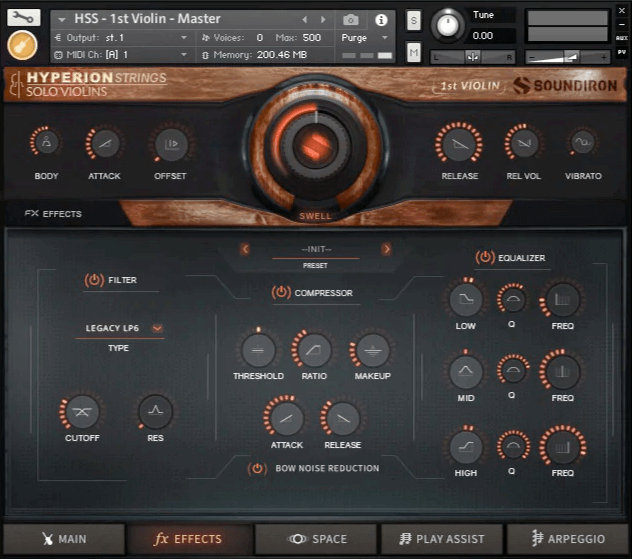Click the filter Res knob
The height and width of the screenshot is (559, 632).
(156, 411)
